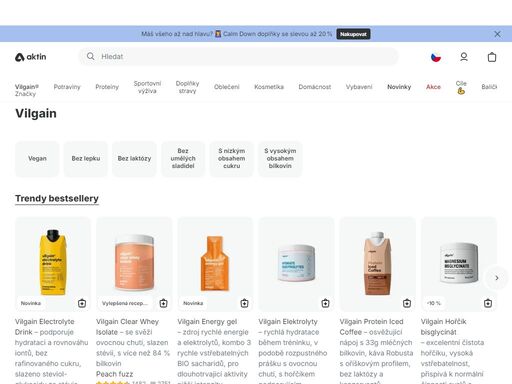Click the Vylepšená recep... badge
The width and height of the screenshot is (512, 384).
click(125, 303)
